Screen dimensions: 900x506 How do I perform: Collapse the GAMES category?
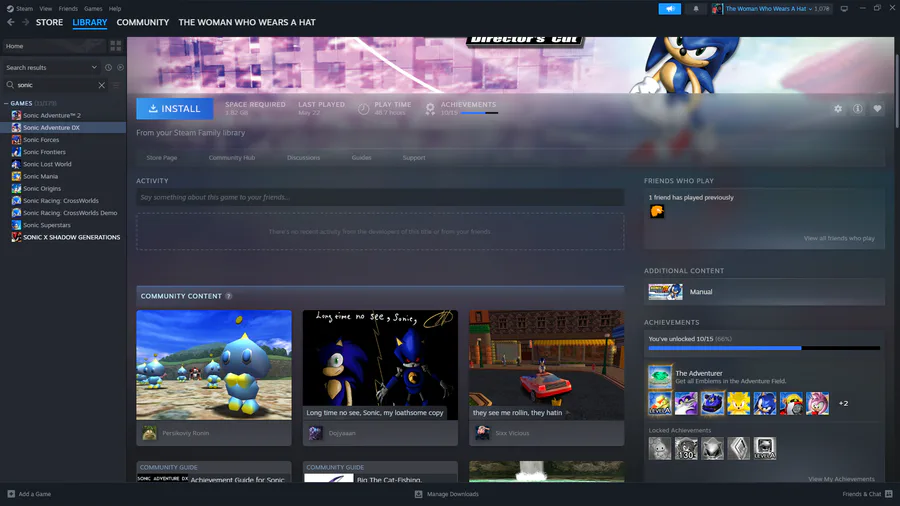[6, 103]
